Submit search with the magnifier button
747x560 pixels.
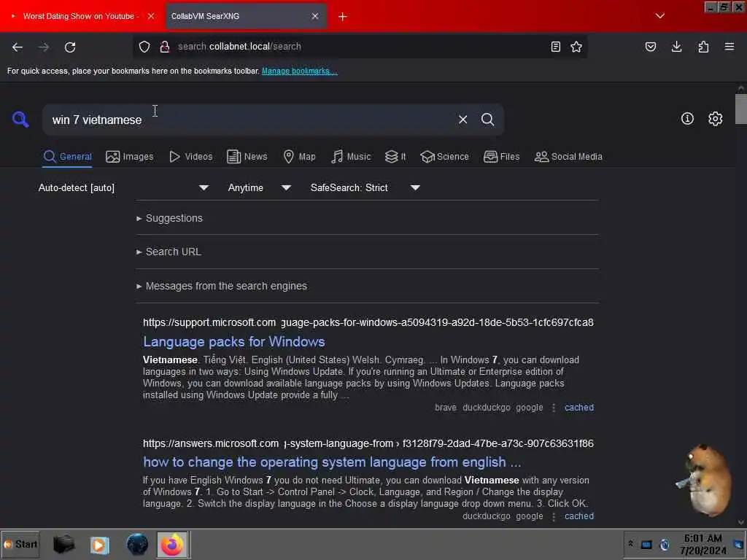(488, 120)
